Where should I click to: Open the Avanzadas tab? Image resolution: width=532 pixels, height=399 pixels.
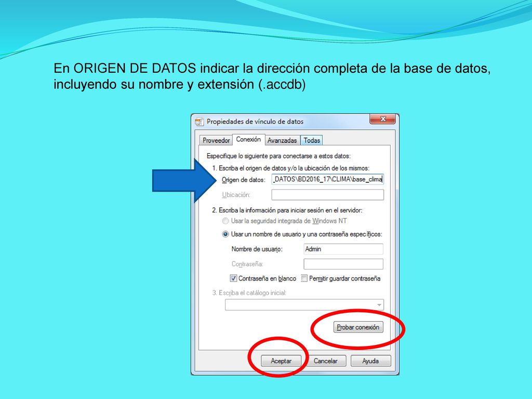(282, 140)
